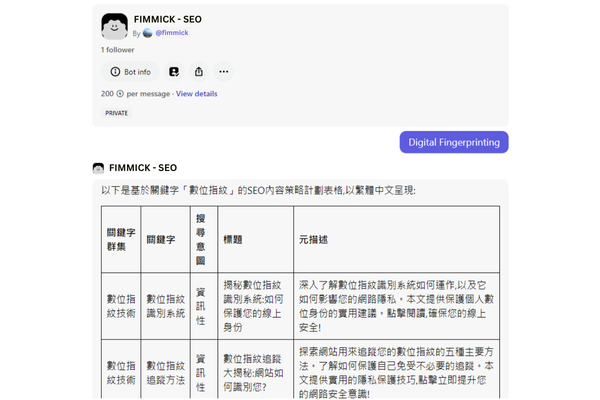Click the small bot avatar beside reply name

(x=98, y=168)
